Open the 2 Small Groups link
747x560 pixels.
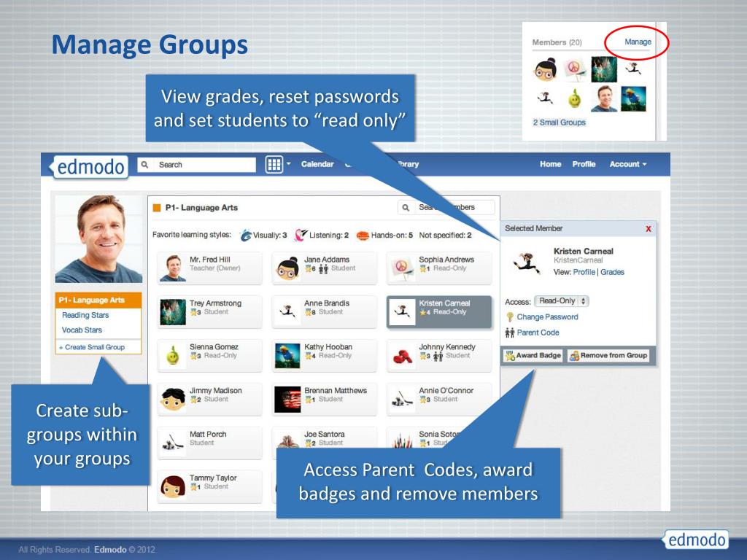point(560,122)
